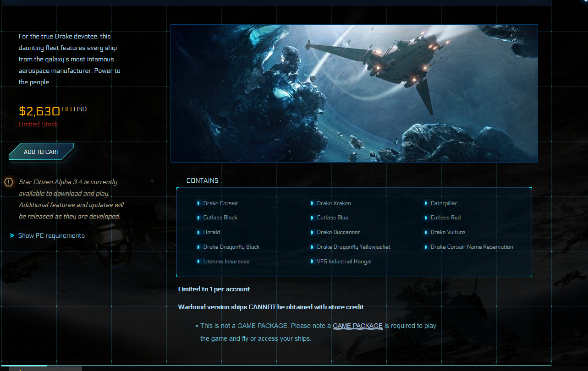
Task: Select Drake Dragonfly Yellowjacket item
Action: tap(353, 247)
